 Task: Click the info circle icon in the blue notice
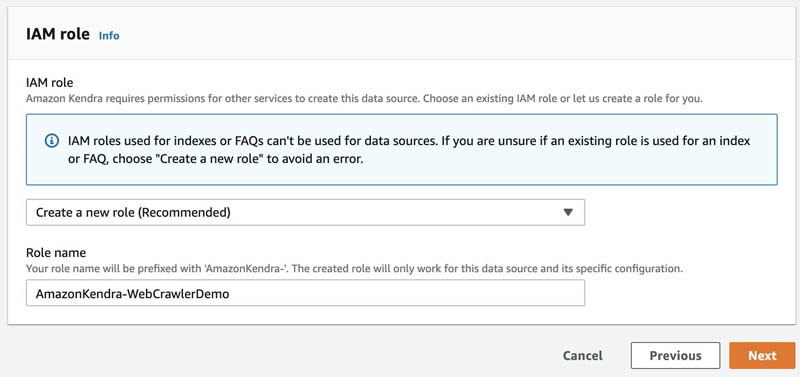(x=52, y=141)
